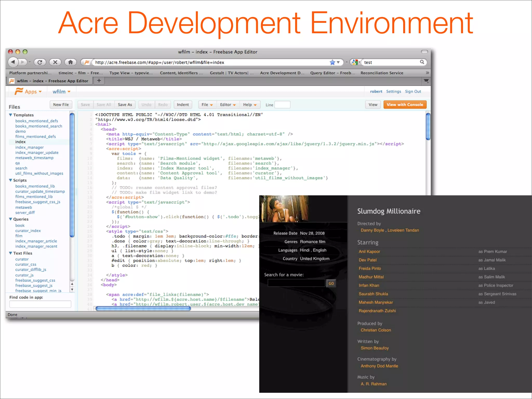Collapse the Queries file group

(11, 219)
